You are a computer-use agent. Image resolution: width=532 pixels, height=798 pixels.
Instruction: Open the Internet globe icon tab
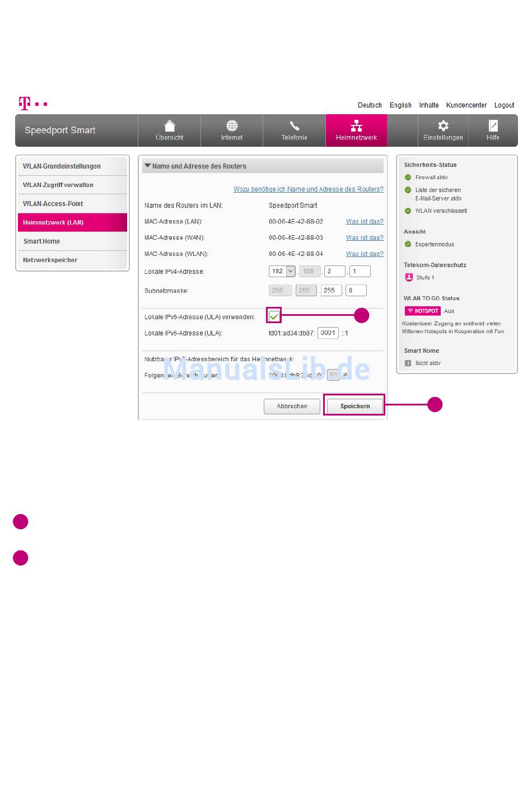tap(232, 130)
